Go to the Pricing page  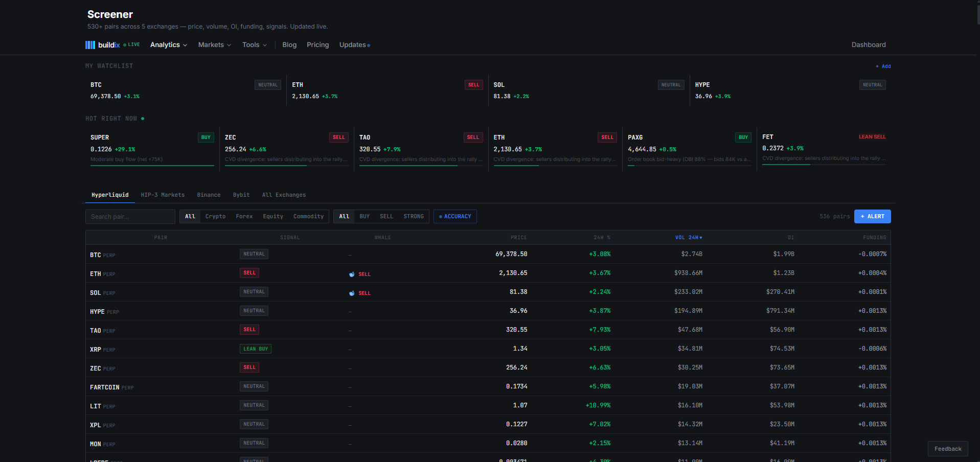318,45
